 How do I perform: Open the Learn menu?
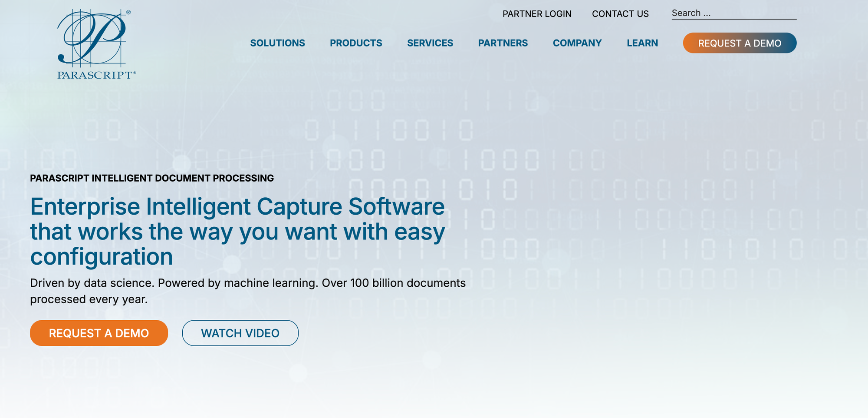coord(642,43)
